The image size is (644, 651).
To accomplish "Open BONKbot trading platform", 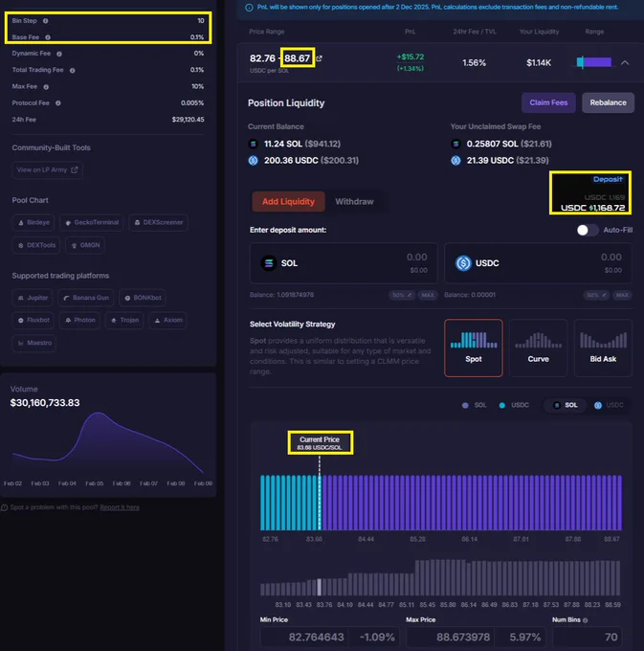I will (143, 298).
